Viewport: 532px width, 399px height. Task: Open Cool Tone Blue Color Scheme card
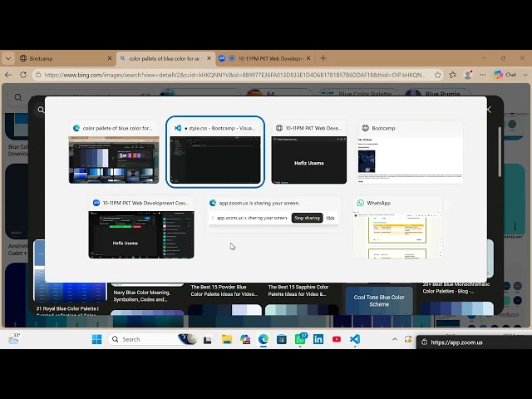pos(379,301)
